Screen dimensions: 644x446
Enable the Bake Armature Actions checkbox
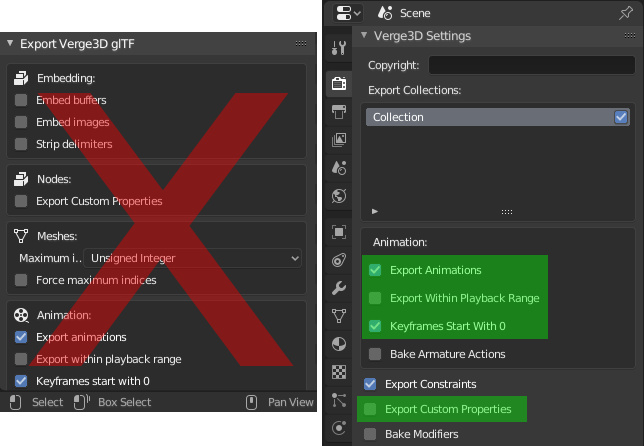[375, 354]
